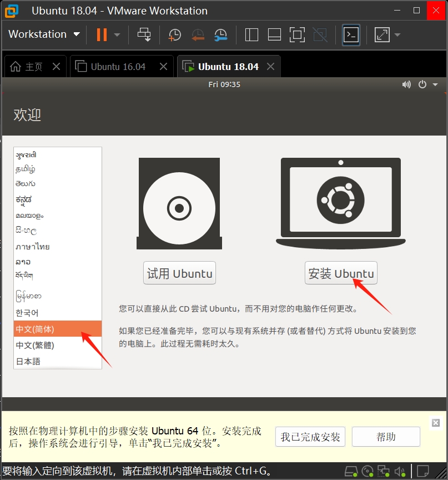The height and width of the screenshot is (480, 448).
Task: Toggle the library sidebar visibility
Action: tap(251, 34)
